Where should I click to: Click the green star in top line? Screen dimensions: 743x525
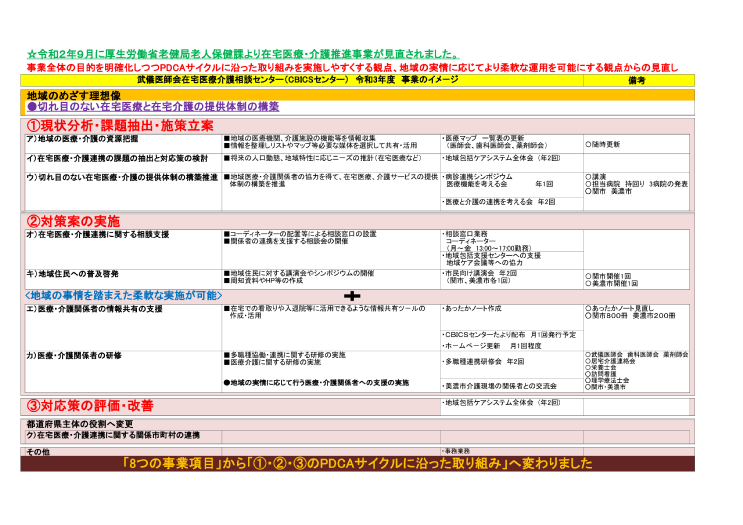point(30,54)
